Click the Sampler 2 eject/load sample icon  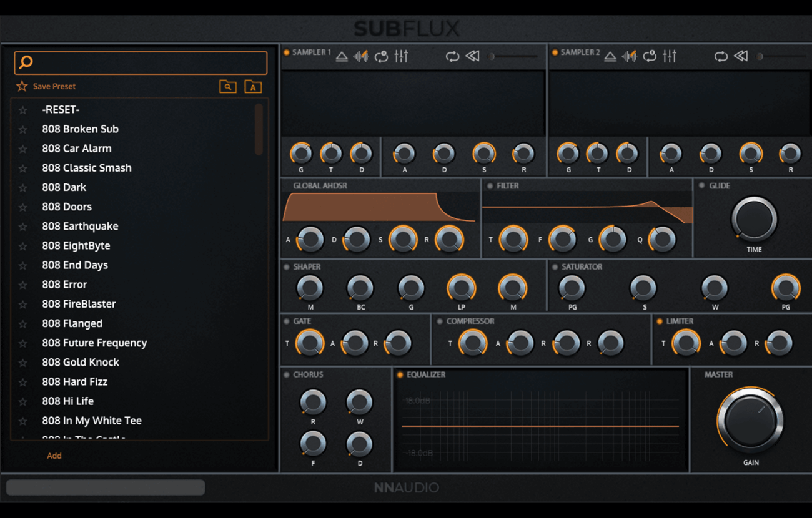(610, 56)
